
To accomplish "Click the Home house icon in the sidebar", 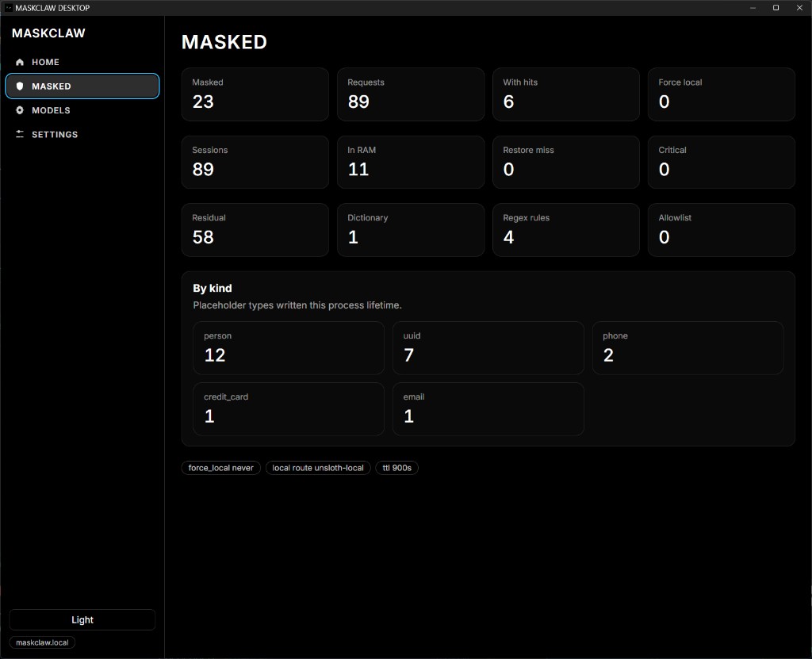I will (20, 62).
